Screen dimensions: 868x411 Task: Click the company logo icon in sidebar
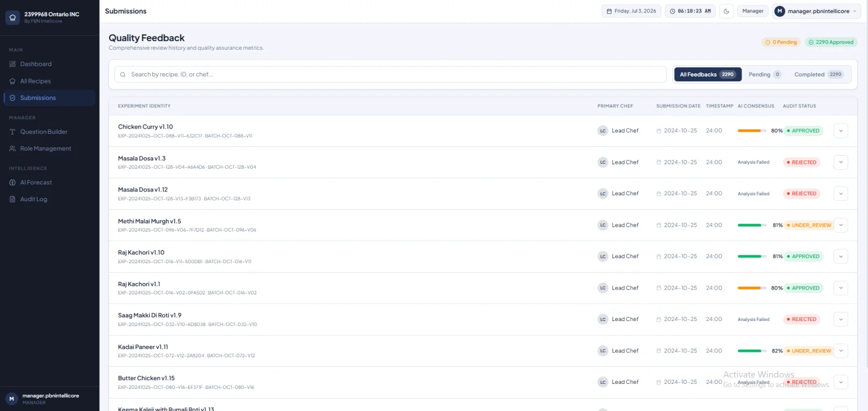12,17
